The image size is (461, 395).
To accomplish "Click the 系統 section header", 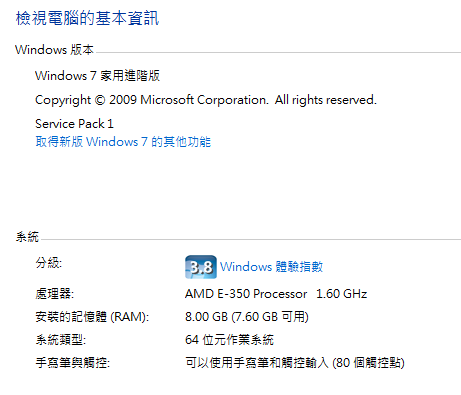I will point(27,237).
